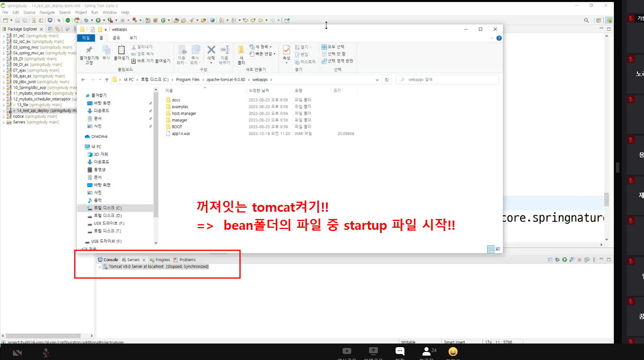Expand Servers project in Package Explorer
Viewport: 644px width, 360px height.
(4, 122)
